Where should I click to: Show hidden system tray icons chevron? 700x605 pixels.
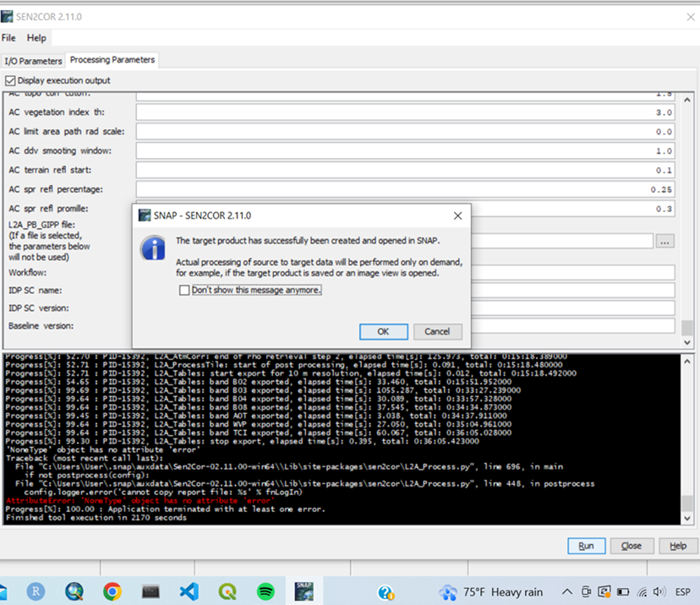coord(567,592)
